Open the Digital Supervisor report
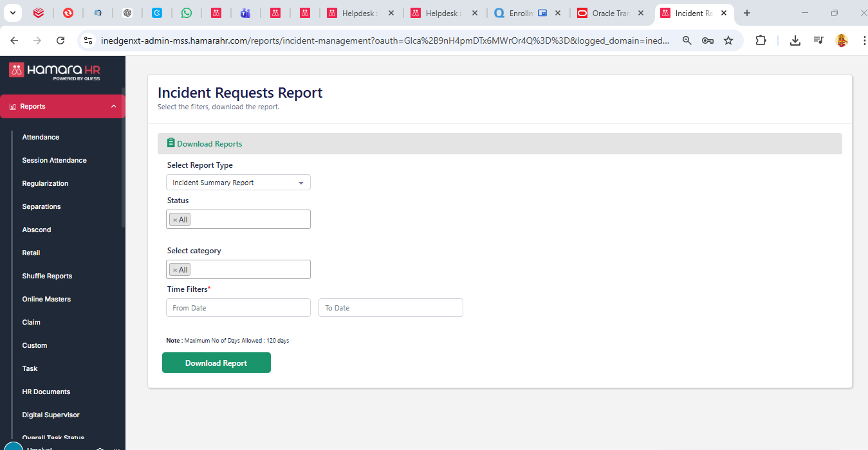 pos(51,415)
